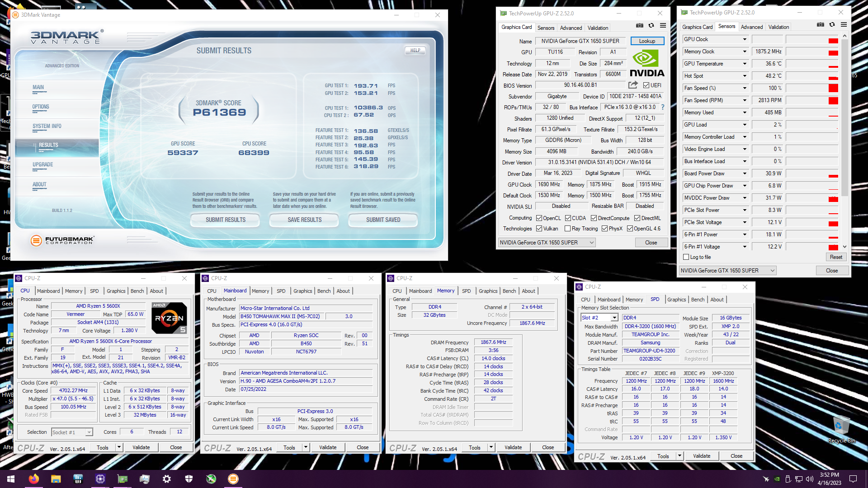Open File Explorer from the taskbar
The image size is (868, 488).
pyautogui.click(x=56, y=479)
